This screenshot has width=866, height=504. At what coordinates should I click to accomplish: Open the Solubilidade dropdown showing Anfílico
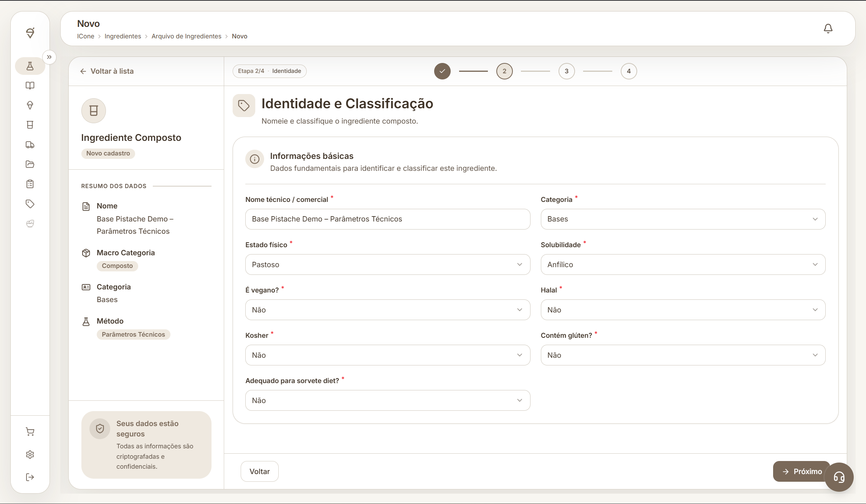[x=683, y=264]
